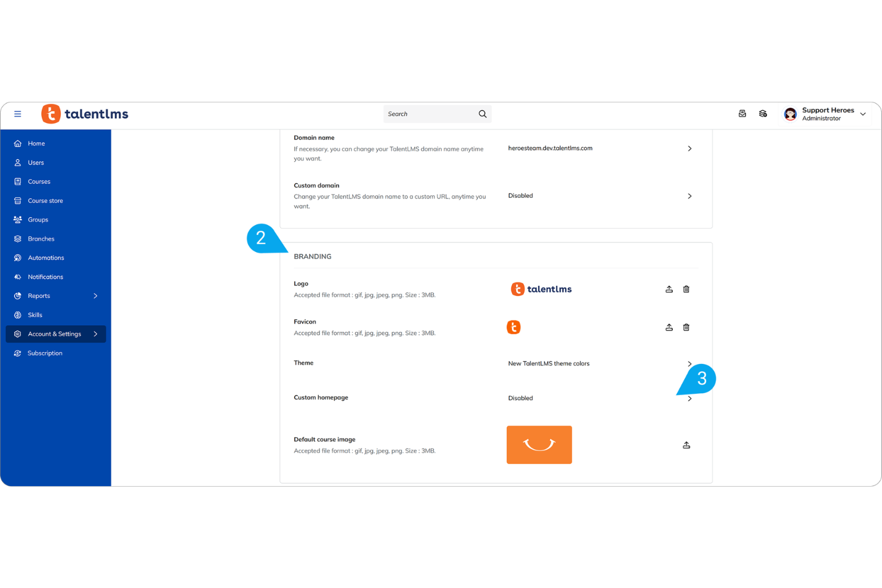Delete the current favicon
The height and width of the screenshot is (588, 882).
click(686, 327)
